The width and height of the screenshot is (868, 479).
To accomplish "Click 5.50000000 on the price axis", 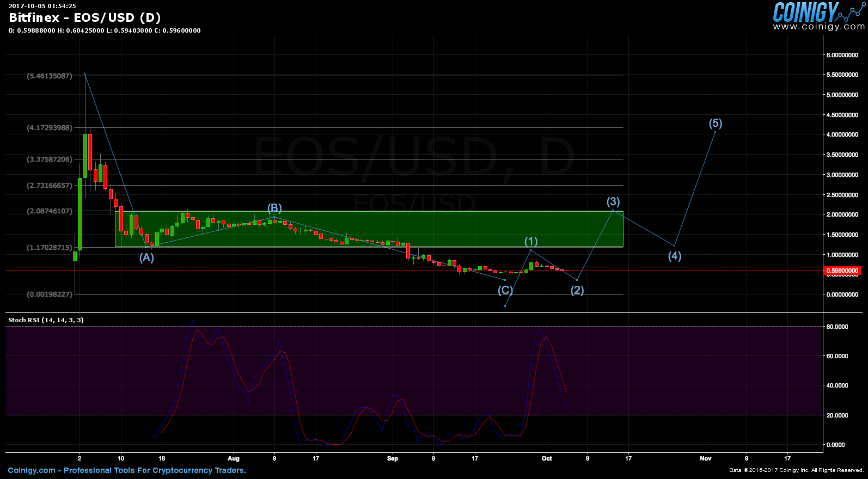I will (842, 75).
